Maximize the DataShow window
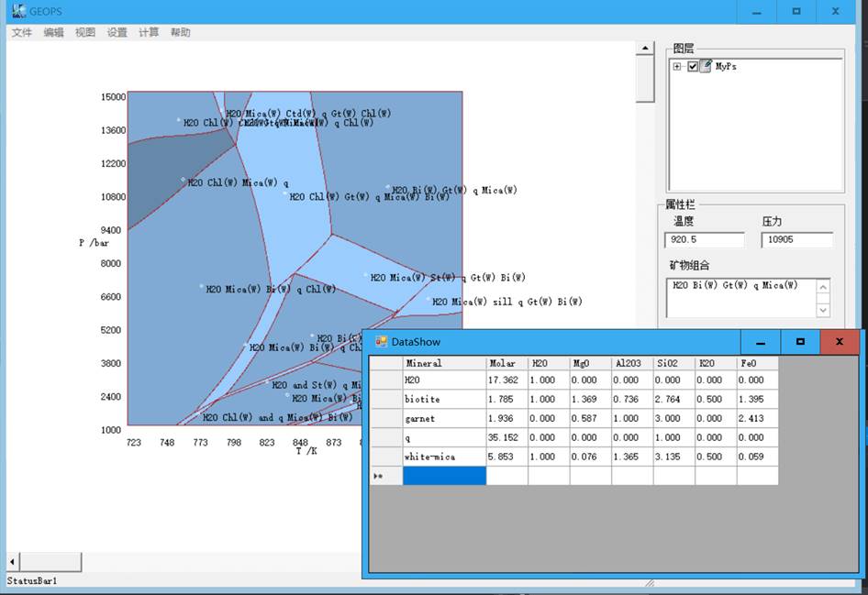The width and height of the screenshot is (868, 595). coord(800,342)
